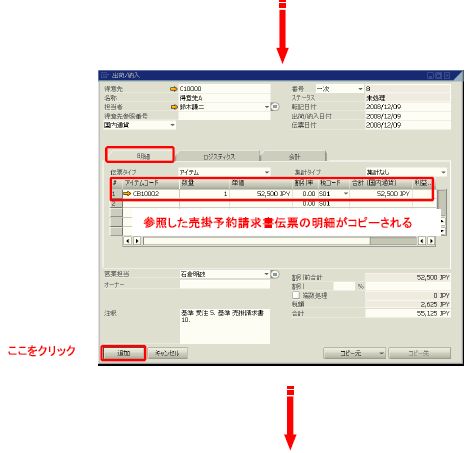Click the 追加 (Add) button
Screen dimensions: 468x453
[x=123, y=353]
